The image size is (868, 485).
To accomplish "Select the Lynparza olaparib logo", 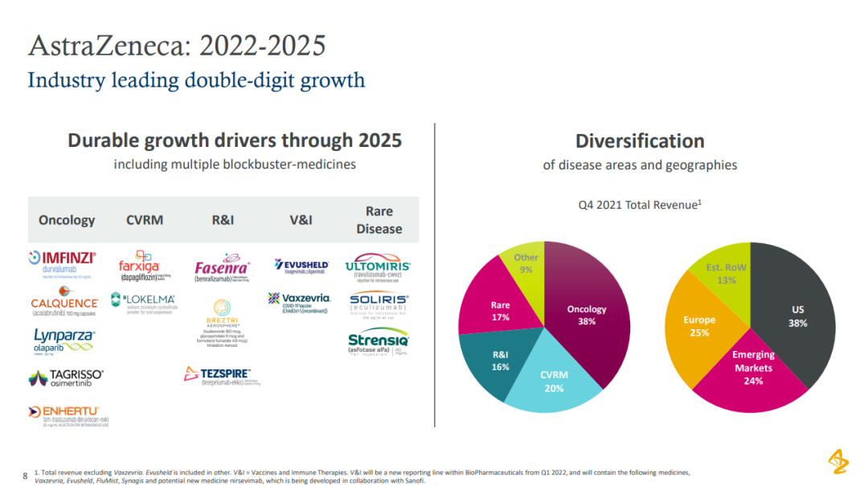I will click(64, 341).
